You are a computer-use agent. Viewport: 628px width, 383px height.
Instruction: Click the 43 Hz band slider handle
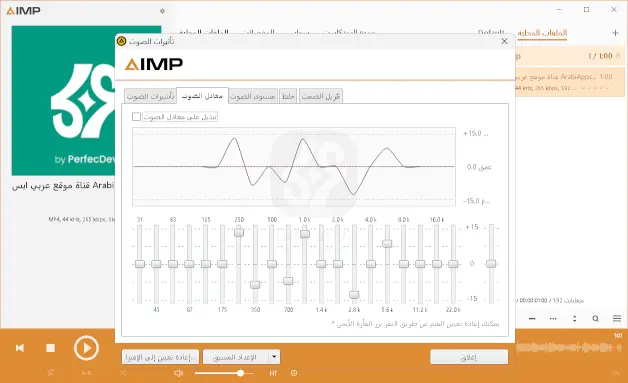(x=156, y=264)
